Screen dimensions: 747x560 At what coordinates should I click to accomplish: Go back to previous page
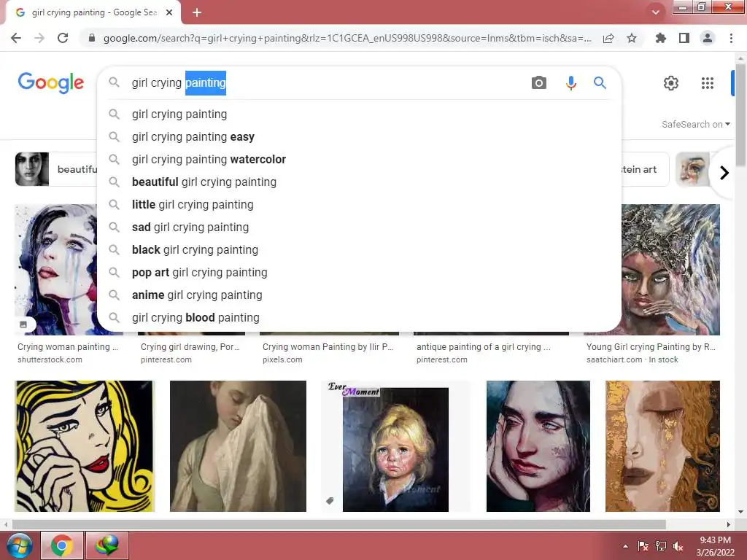16,38
